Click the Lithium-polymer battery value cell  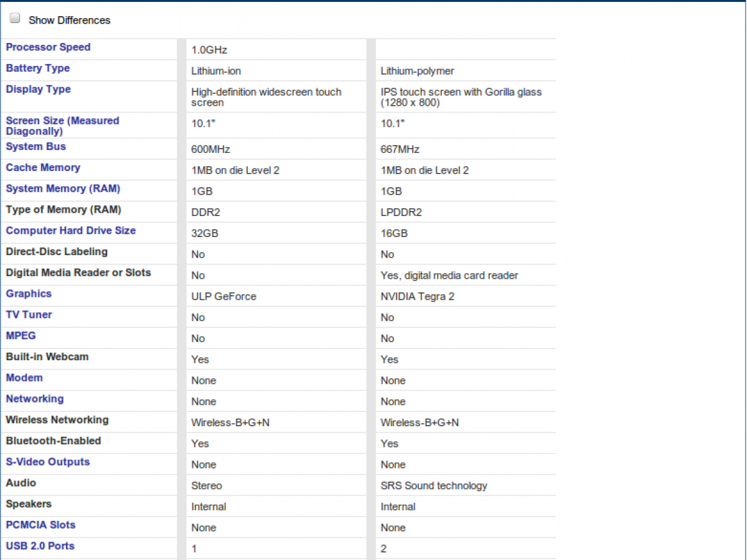coord(417,72)
